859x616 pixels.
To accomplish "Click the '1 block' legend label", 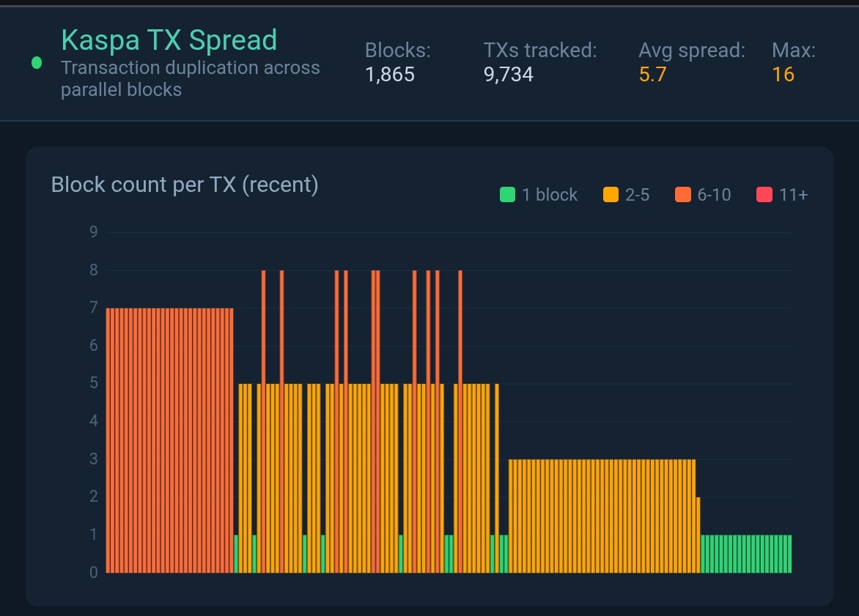I will pyautogui.click(x=550, y=194).
